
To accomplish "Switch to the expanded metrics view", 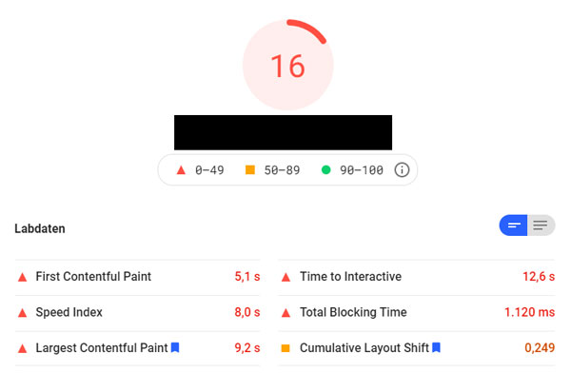I will pyautogui.click(x=541, y=225).
